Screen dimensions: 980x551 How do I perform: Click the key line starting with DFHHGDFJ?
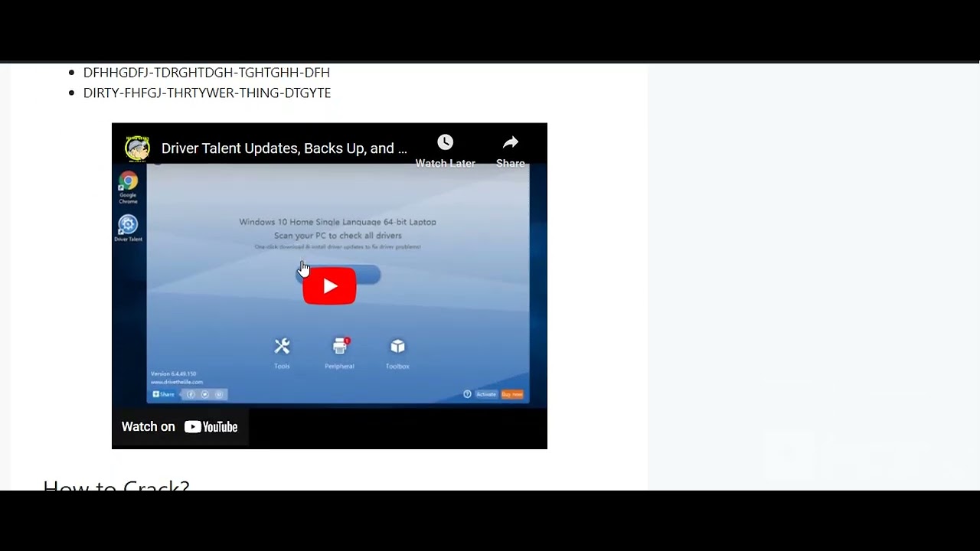pos(207,73)
